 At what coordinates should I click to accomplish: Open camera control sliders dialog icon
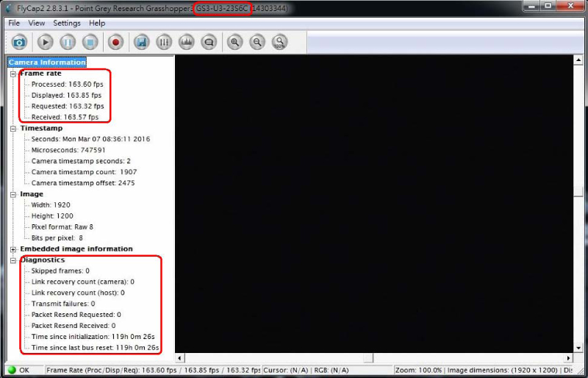click(165, 42)
